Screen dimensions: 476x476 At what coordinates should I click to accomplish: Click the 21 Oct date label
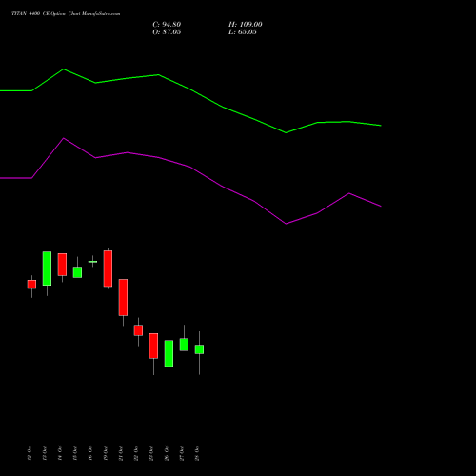(x=121, y=453)
